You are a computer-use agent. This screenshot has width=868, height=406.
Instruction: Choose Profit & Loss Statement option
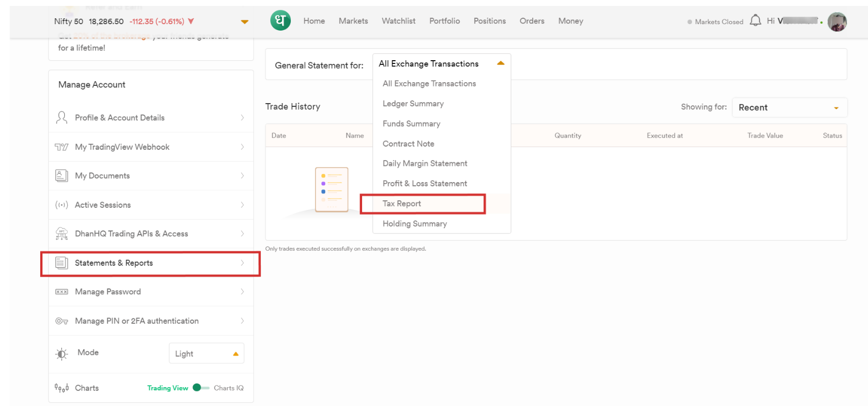(x=424, y=184)
